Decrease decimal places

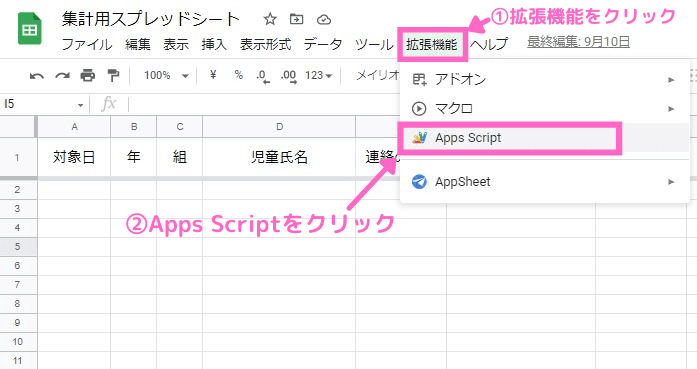(263, 76)
